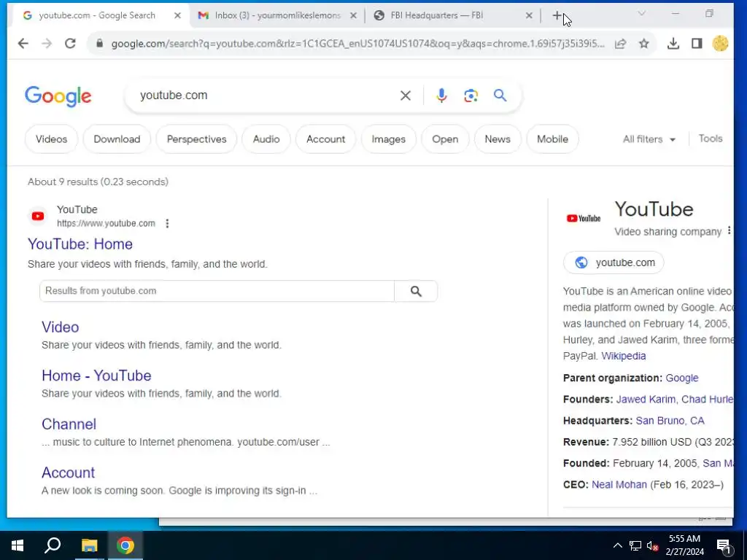Close the FBI Headquarters tab
747x560 pixels.
click(529, 15)
